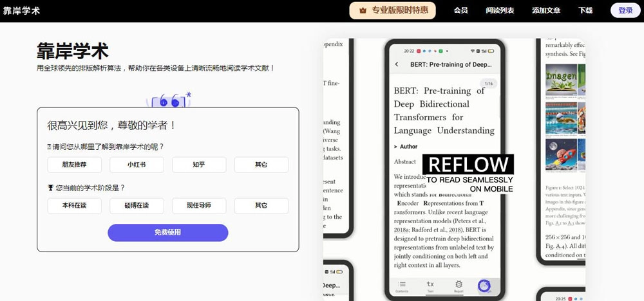Go to 阅读列表 in the navbar
This screenshot has height=301, width=644.
coord(500,11)
